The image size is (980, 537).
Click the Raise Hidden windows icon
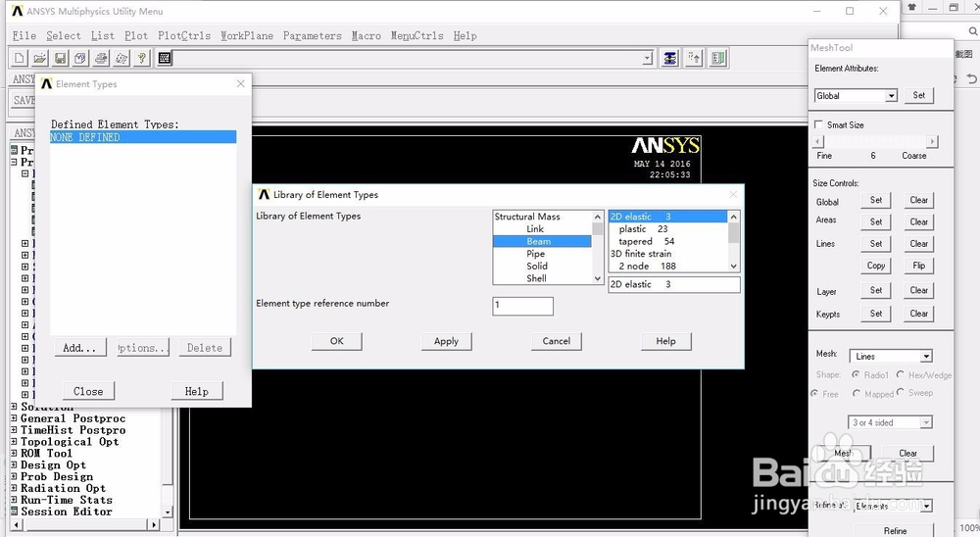(669, 58)
